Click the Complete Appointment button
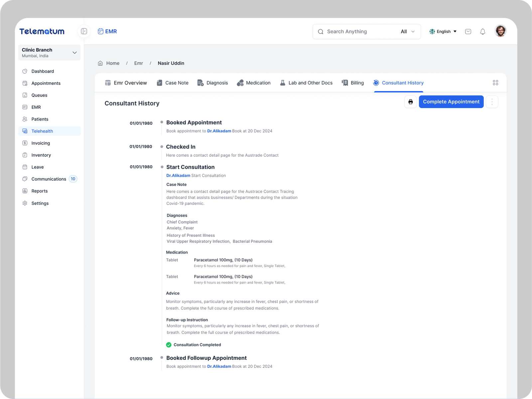 click(451, 102)
